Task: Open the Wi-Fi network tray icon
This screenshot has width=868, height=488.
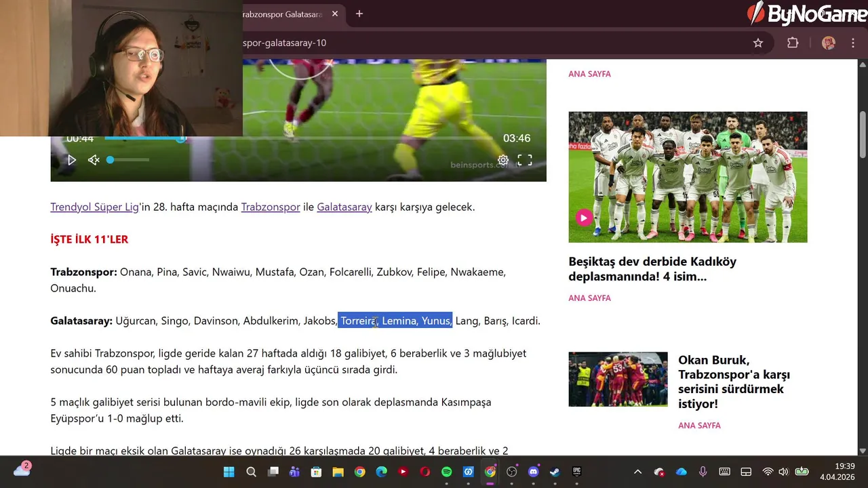Action: pos(768,472)
